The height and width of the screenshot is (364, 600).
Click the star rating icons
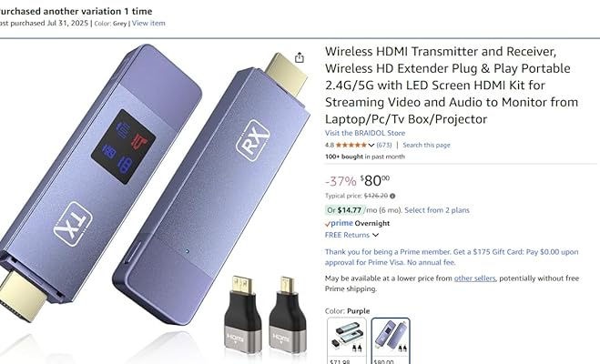click(x=351, y=145)
